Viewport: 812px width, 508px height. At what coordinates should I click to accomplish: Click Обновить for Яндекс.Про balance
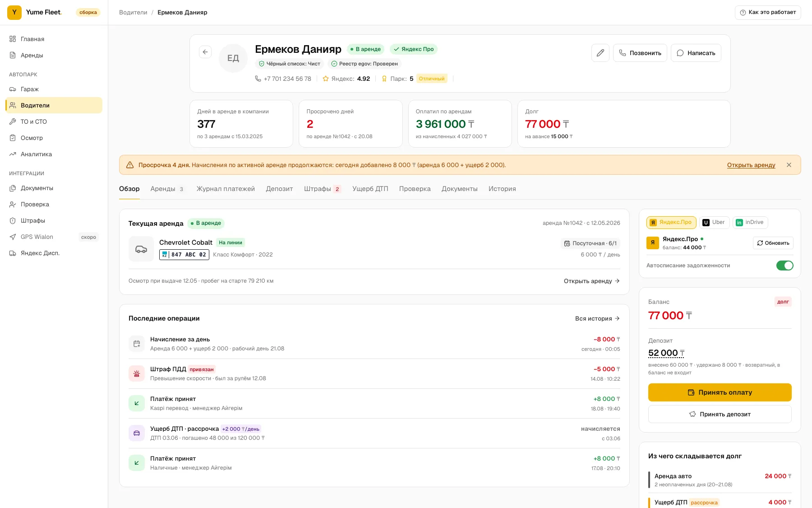[773, 243]
